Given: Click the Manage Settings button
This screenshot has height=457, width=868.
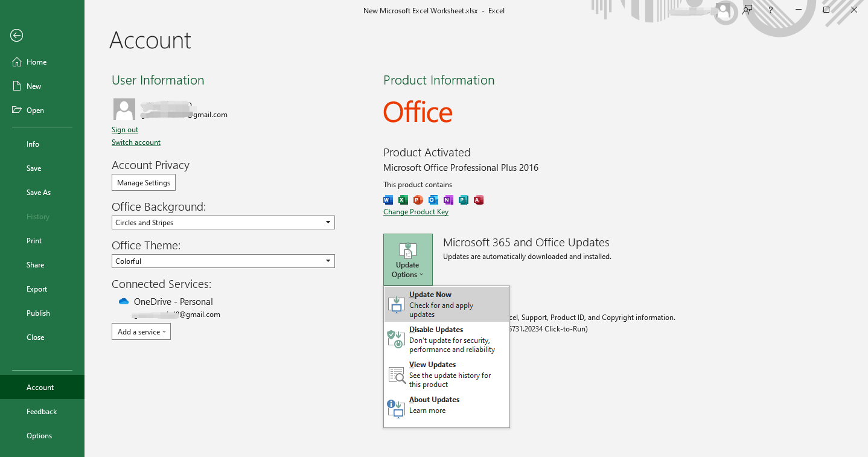Looking at the screenshot, I should tap(143, 182).
